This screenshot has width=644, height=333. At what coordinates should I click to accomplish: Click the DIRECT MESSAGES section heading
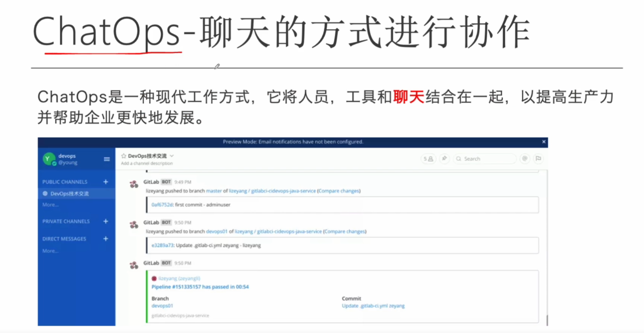(64, 238)
